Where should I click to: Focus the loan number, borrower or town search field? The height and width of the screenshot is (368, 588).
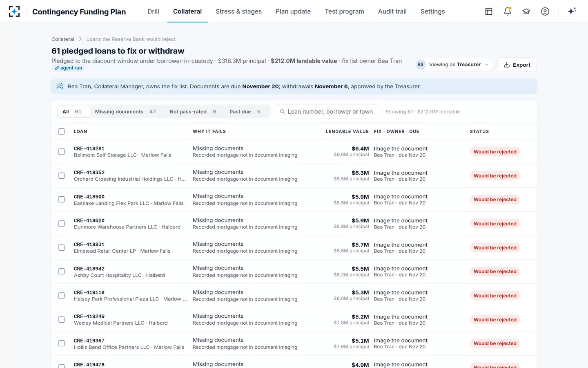pyautogui.click(x=328, y=112)
